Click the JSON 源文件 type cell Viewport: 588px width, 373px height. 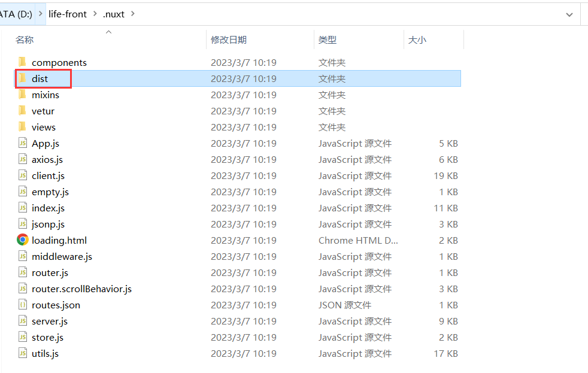345,305
